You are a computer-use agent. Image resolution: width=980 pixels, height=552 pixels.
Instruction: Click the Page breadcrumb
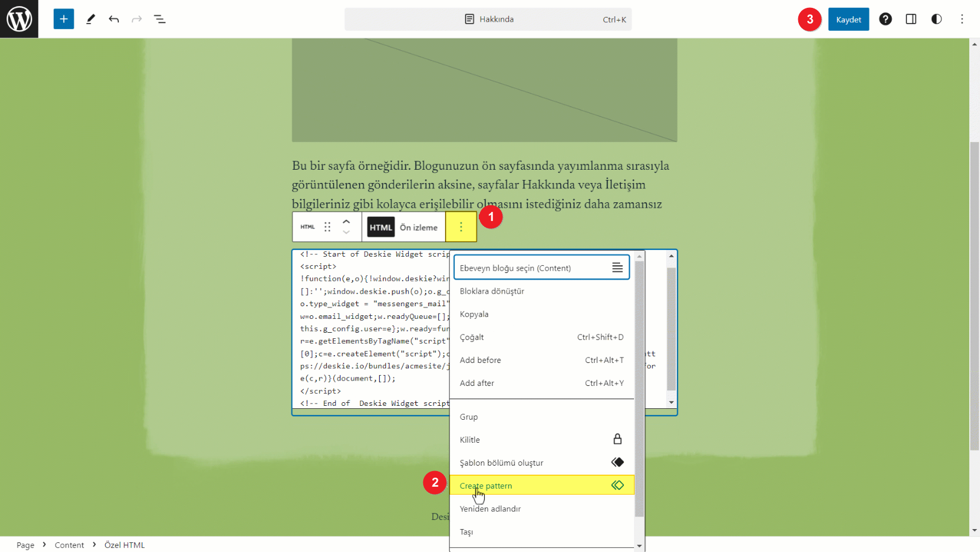tap(25, 545)
